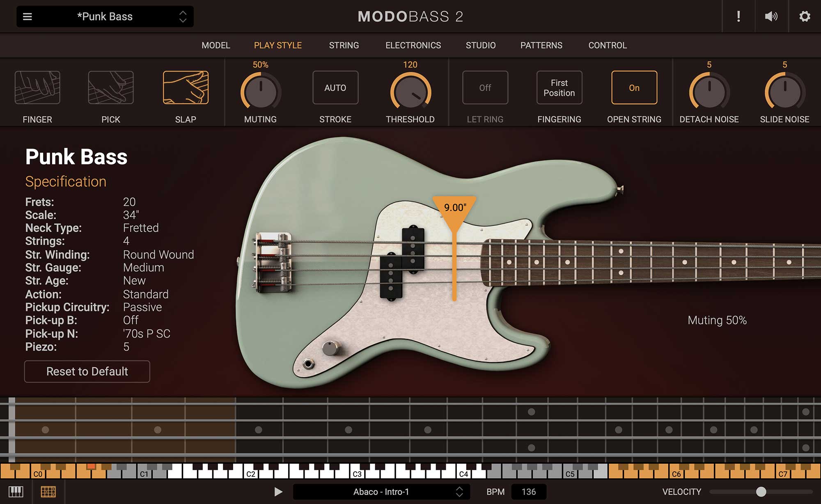Viewport: 821px width, 504px height.
Task: Switch to fretboard grid view
Action: (49, 491)
